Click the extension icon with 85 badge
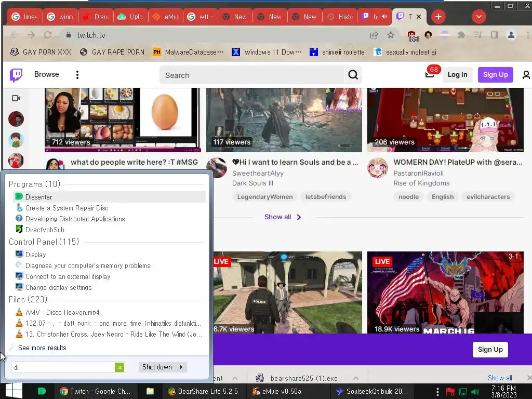This screenshot has width=532, height=399. point(412,36)
